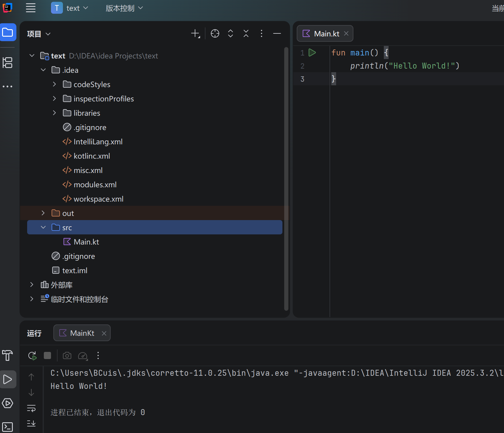
Task: Take a thread dump with the camera icon
Action: point(67,355)
